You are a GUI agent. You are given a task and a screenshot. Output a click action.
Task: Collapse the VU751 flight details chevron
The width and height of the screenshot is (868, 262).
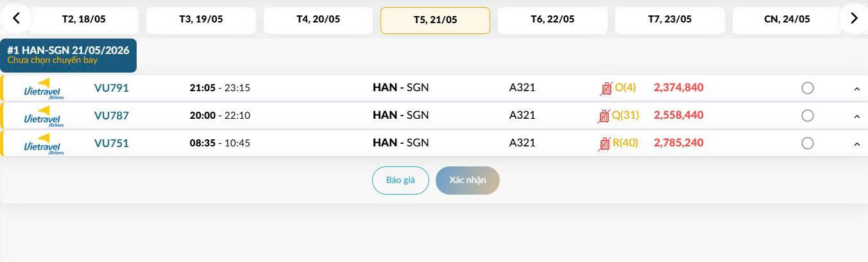click(857, 144)
